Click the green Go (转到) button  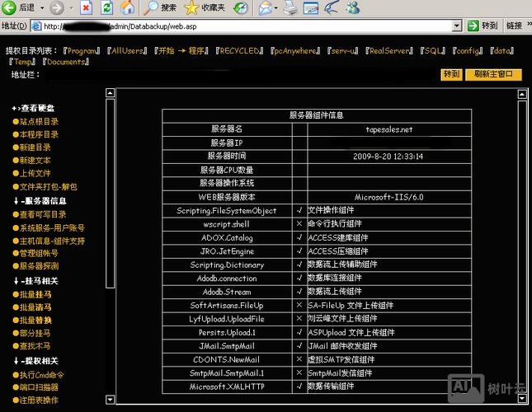483,26
